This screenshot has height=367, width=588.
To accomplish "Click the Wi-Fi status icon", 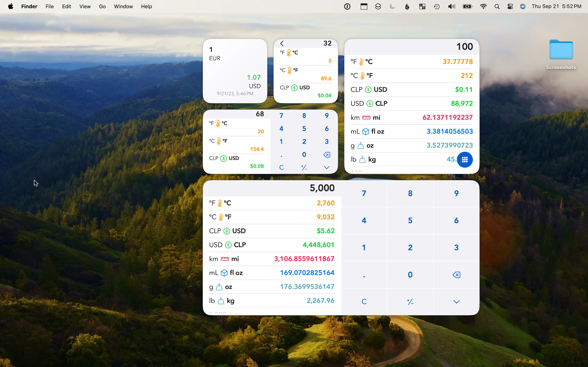I will (483, 7).
